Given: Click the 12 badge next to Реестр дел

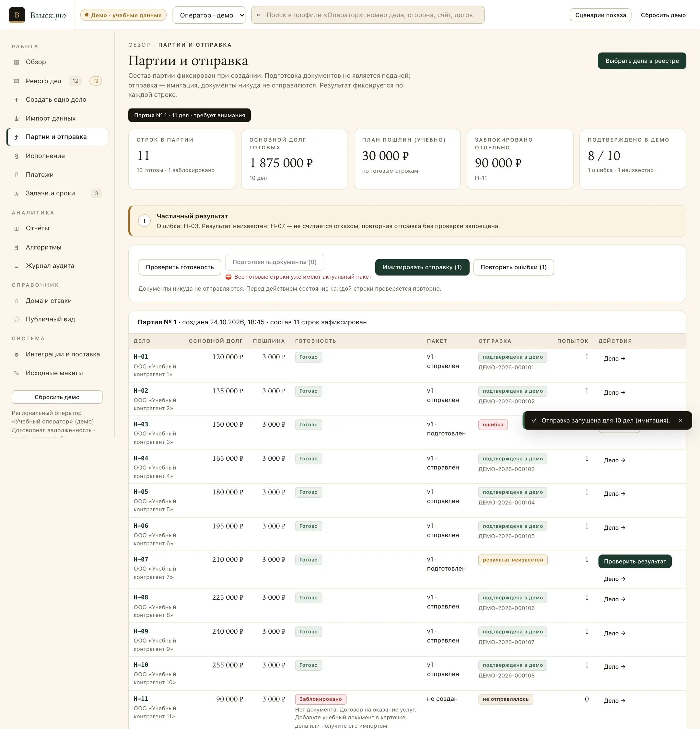Looking at the screenshot, I should tap(75, 81).
